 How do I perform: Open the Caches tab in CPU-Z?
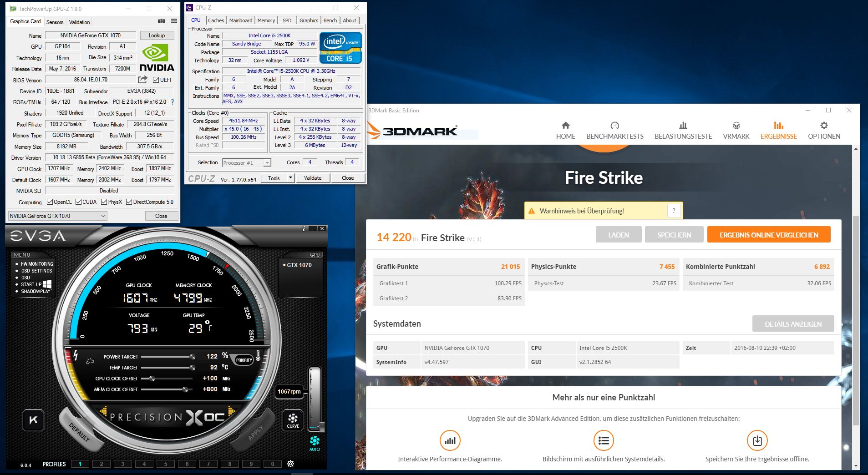(x=216, y=20)
